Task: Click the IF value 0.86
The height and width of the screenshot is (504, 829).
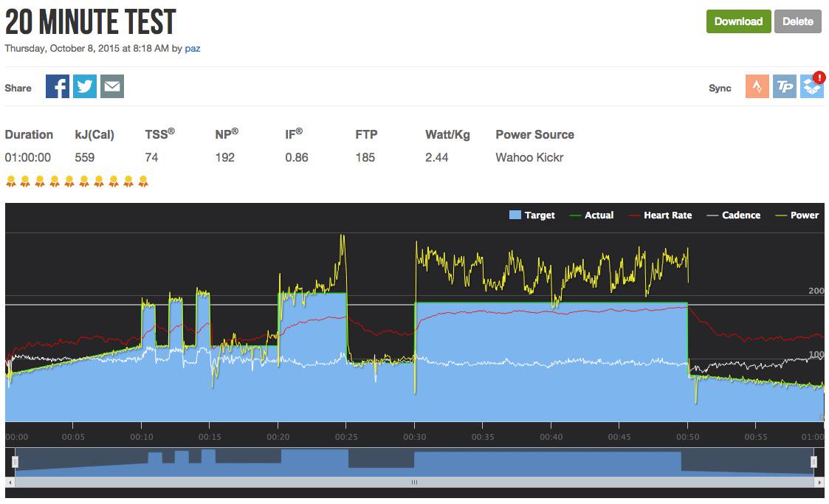Action: 297,157
